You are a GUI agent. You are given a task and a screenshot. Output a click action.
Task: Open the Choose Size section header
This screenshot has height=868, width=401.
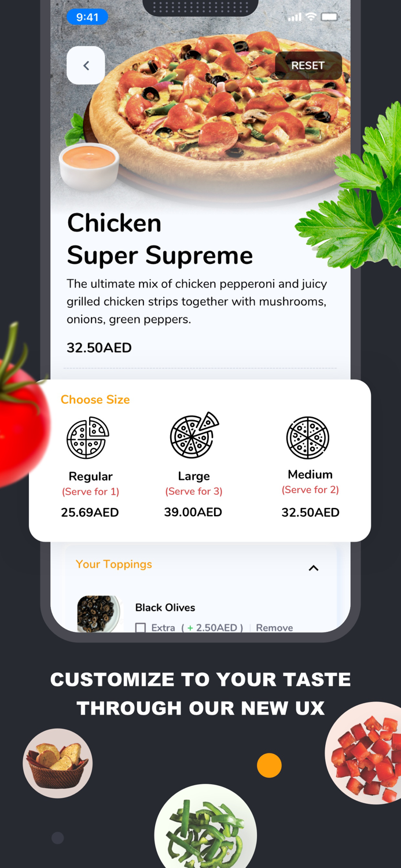tap(95, 400)
